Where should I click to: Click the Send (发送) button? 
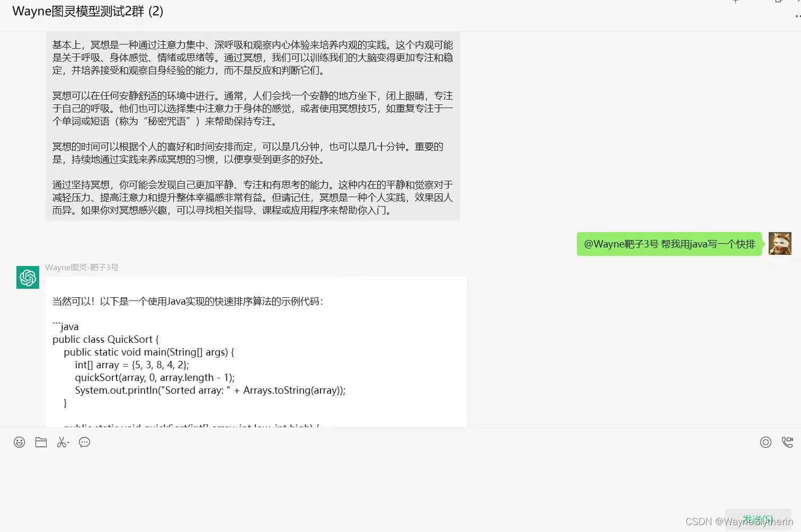(x=758, y=519)
